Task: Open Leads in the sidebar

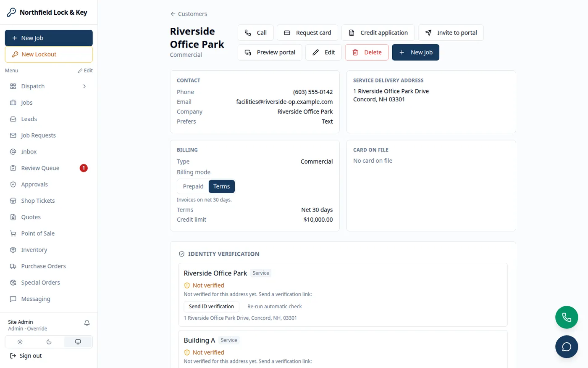Action: [x=49, y=119]
